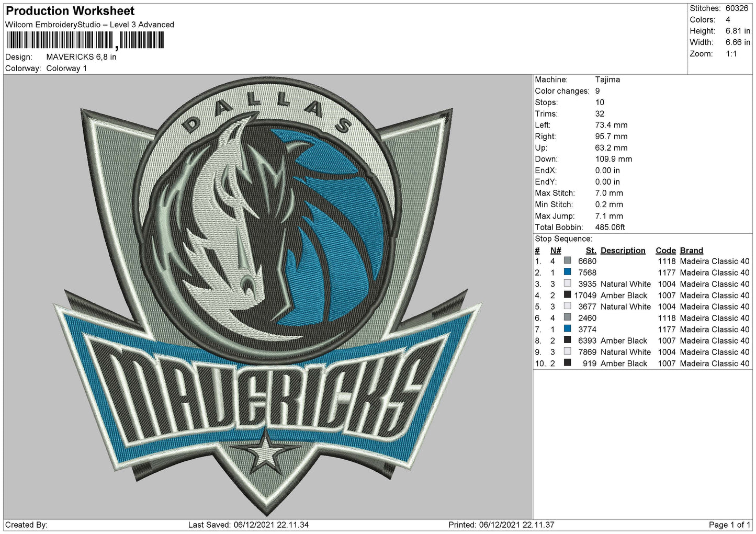
Task: Click the stitch count '7568' in row 2
Action: 587,272
